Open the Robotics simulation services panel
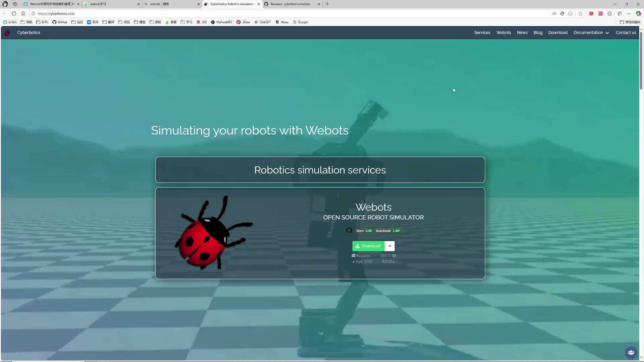Viewport: 644px width, 362px height. click(x=320, y=170)
